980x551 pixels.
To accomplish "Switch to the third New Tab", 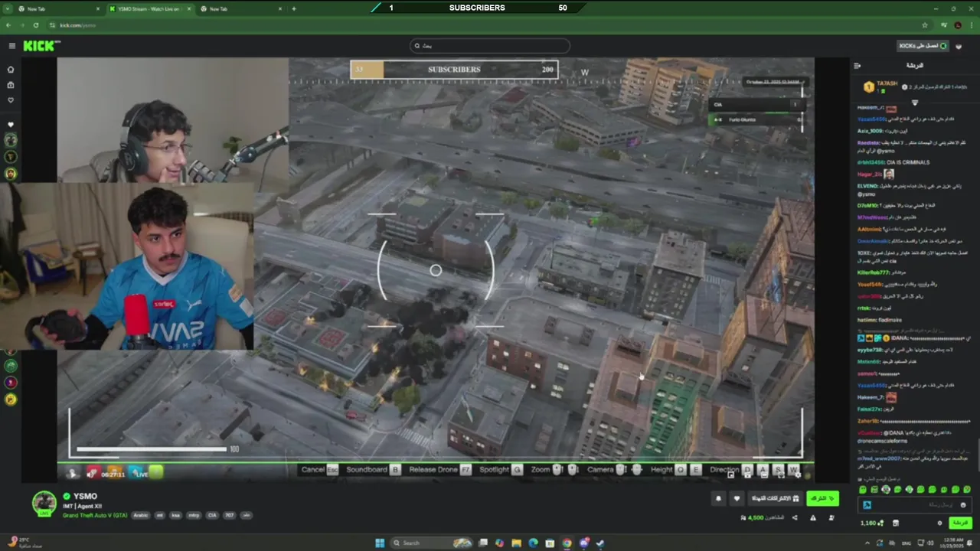I will tap(240, 8).
